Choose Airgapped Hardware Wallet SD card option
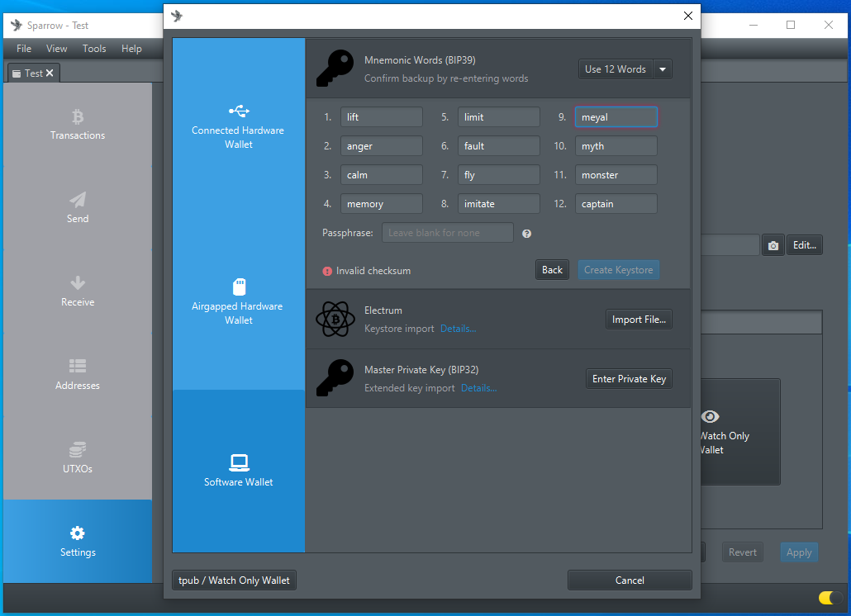Image resolution: width=851 pixels, height=616 pixels. click(x=239, y=302)
